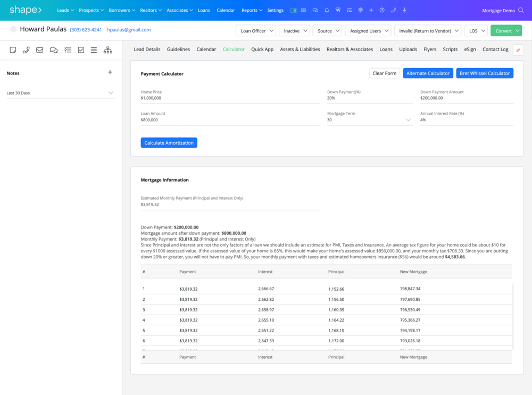Image resolution: width=532 pixels, height=395 pixels.
Task: Click the amortization table scrollbar
Action: pos(513,317)
